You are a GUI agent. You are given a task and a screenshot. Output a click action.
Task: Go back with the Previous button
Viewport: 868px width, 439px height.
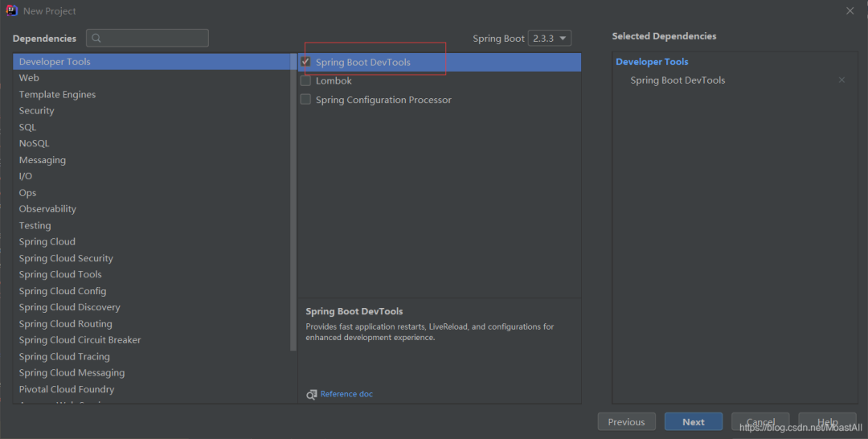[626, 422]
